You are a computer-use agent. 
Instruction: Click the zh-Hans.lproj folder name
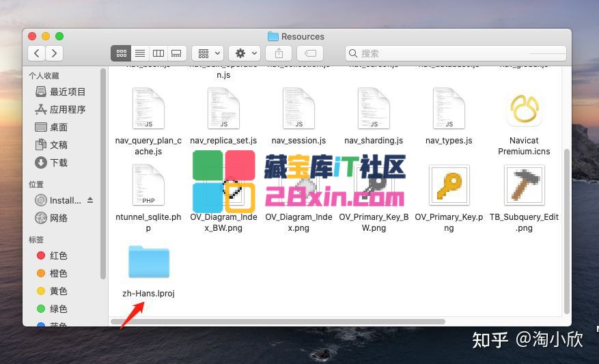click(149, 294)
